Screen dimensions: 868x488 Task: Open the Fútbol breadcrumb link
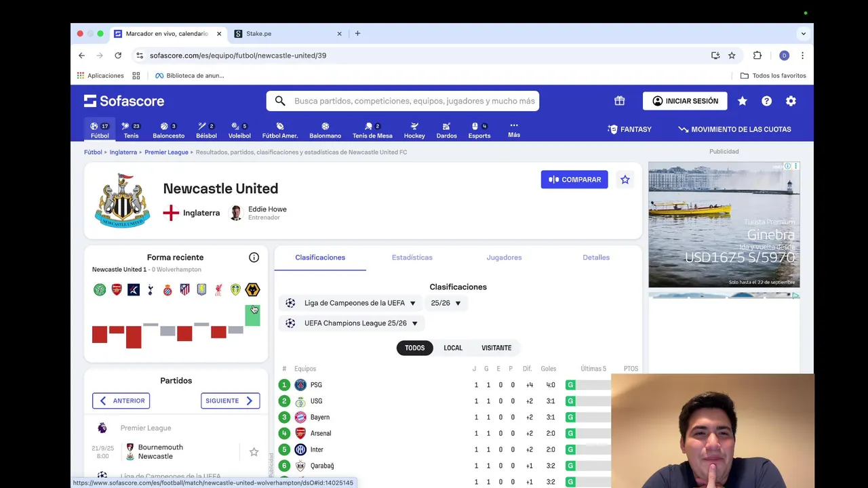coord(93,152)
